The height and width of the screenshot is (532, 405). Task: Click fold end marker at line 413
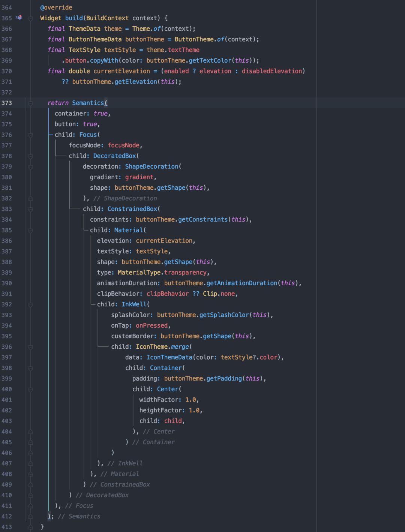point(30,527)
